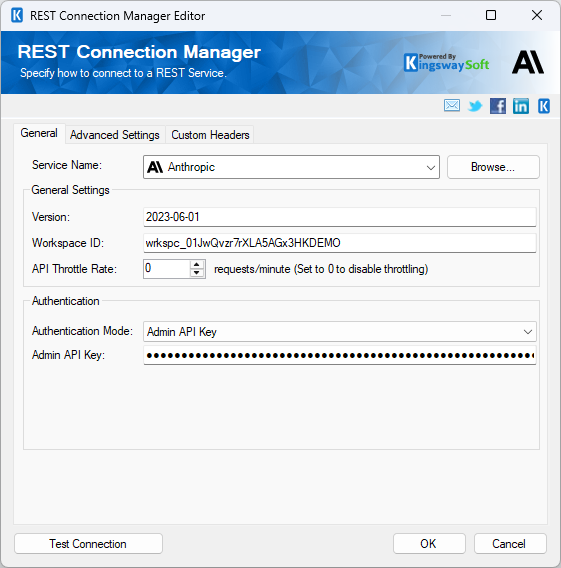The height and width of the screenshot is (568, 561).
Task: Click the email envelope icon
Action: (452, 106)
